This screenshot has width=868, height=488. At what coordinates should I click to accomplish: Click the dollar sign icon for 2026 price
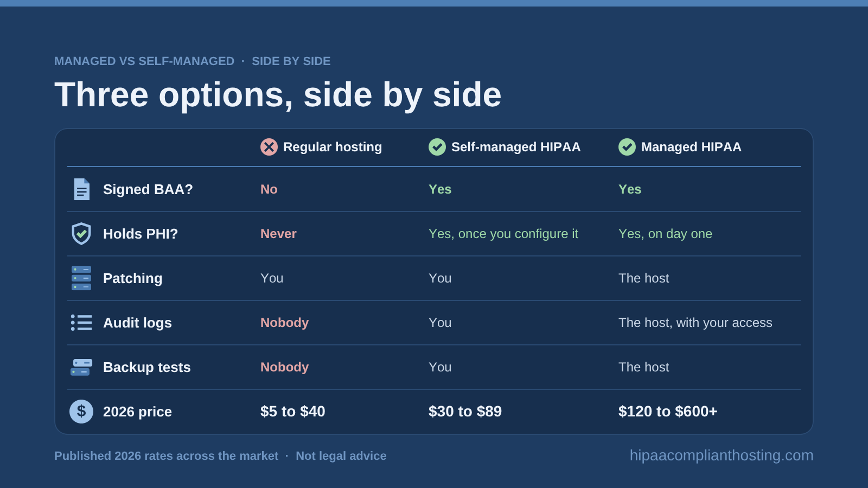coord(81,412)
